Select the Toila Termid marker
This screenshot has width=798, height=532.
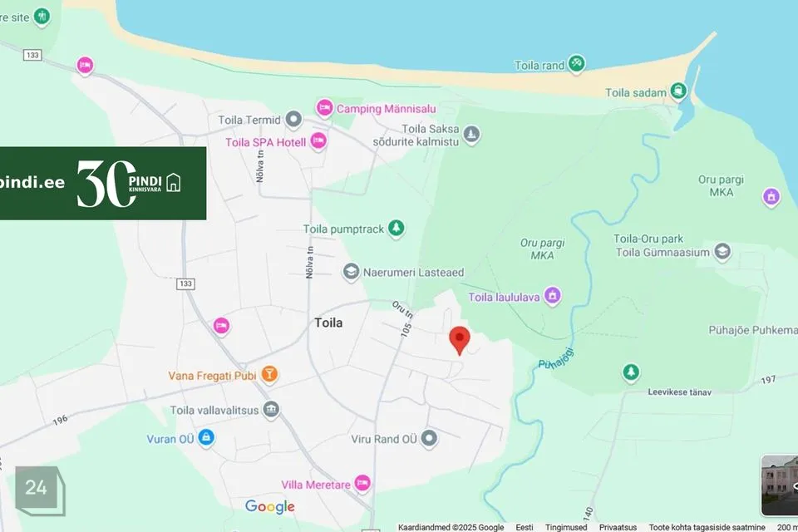point(293,120)
